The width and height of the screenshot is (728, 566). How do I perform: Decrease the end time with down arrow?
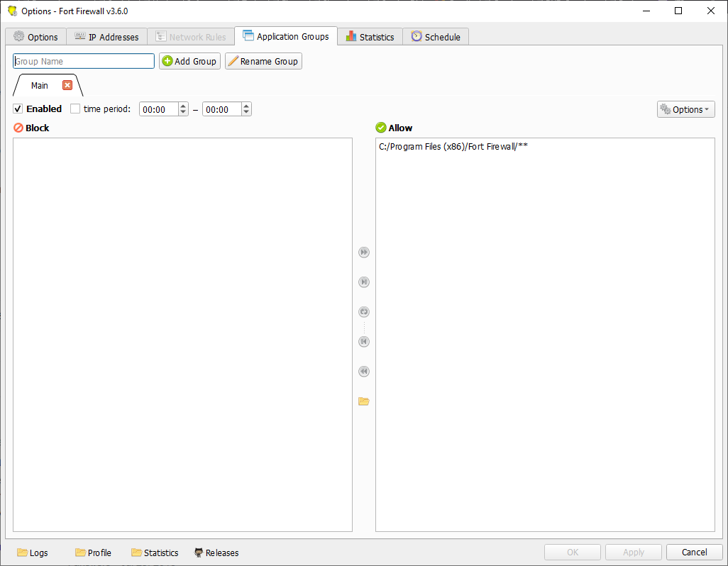[246, 112]
